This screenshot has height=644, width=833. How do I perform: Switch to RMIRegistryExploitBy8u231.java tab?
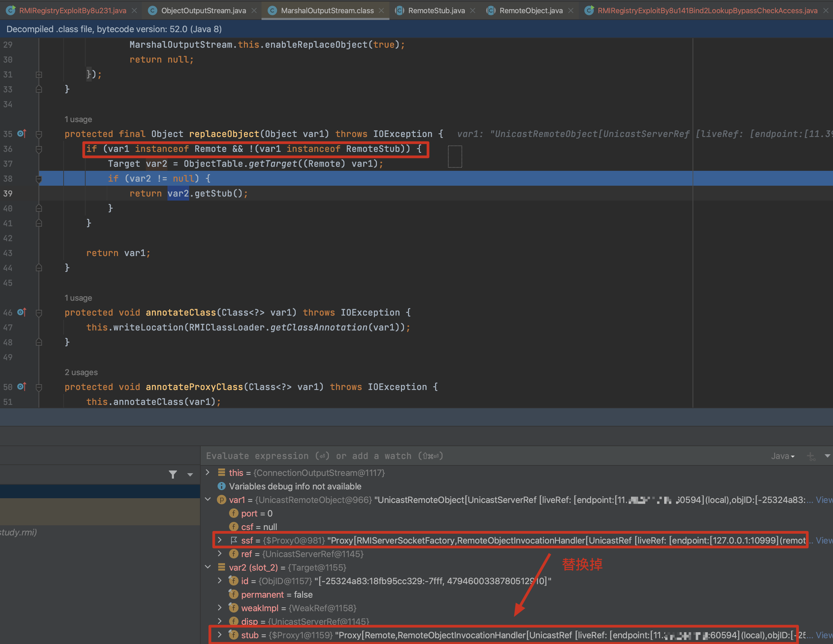pyautogui.click(x=72, y=10)
